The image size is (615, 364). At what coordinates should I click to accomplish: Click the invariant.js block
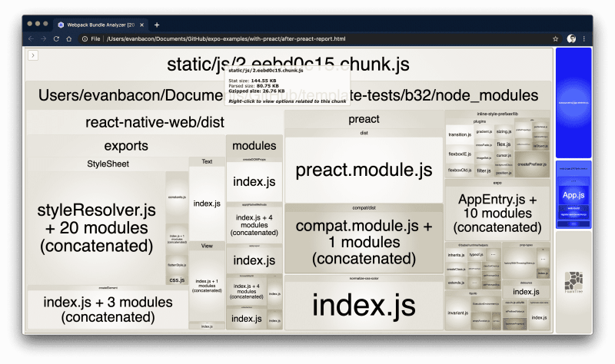tap(457, 313)
